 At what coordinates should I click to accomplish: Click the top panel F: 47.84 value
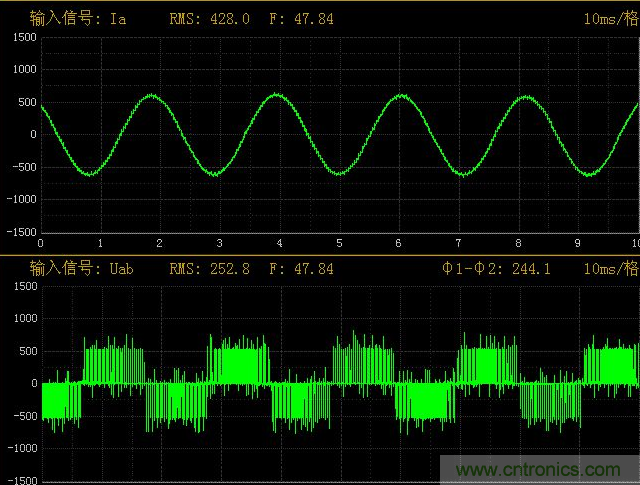301,19
